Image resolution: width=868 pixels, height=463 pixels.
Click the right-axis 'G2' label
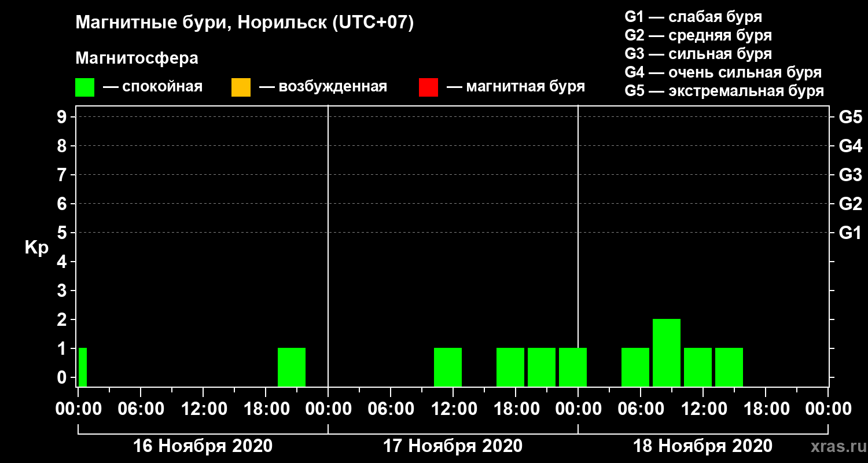(x=851, y=204)
